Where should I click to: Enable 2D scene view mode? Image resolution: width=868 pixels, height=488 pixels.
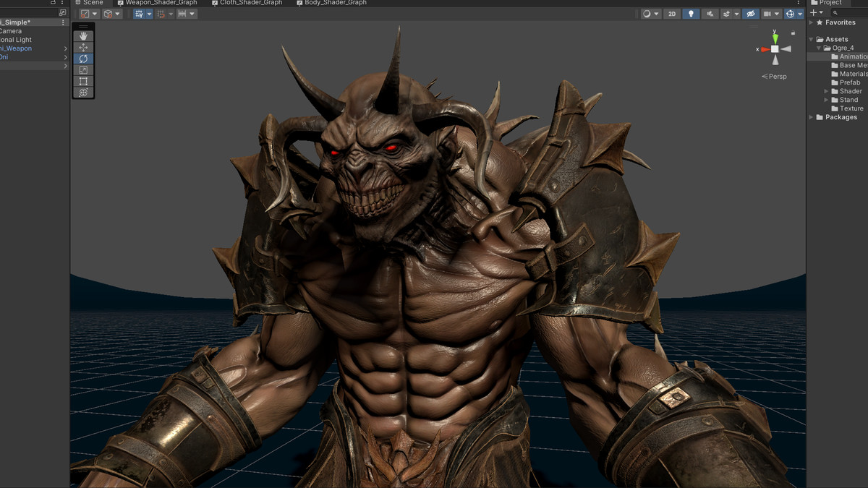pos(671,13)
